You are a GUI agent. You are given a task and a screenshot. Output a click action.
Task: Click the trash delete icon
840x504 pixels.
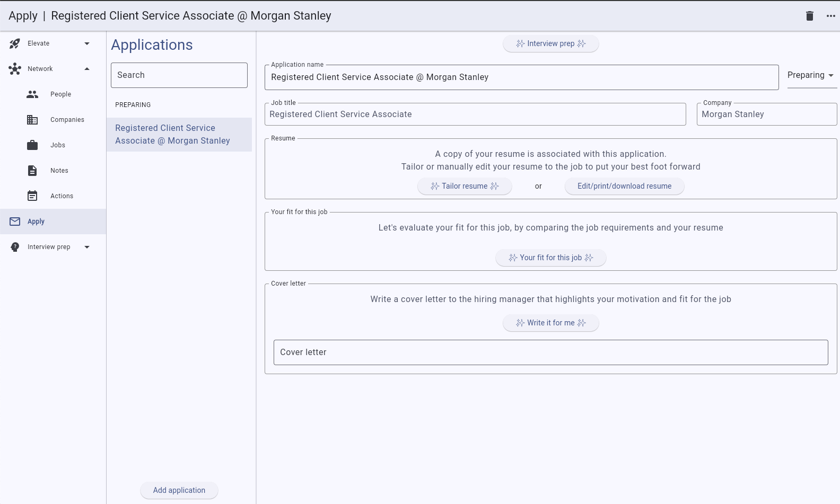coord(809,16)
